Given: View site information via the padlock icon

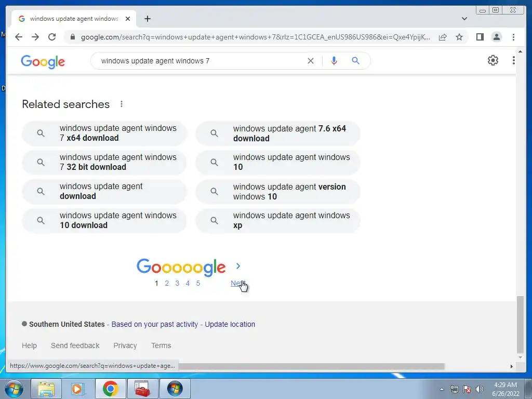Looking at the screenshot, I should pos(73,37).
